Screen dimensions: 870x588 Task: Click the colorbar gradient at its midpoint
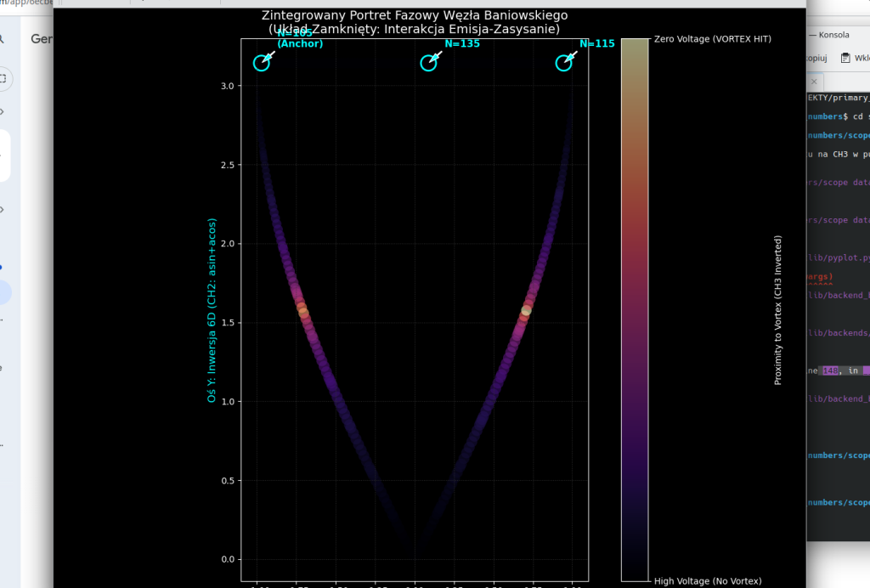click(635, 310)
